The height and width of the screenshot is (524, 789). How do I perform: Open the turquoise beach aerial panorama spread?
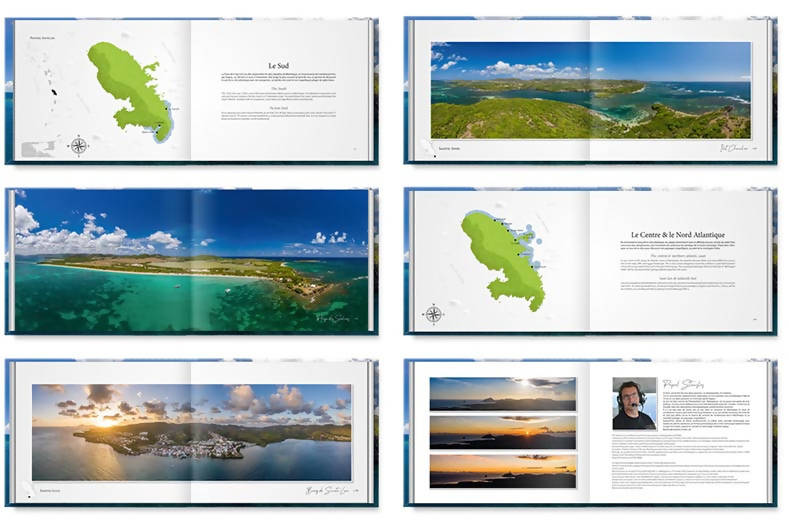190,258
